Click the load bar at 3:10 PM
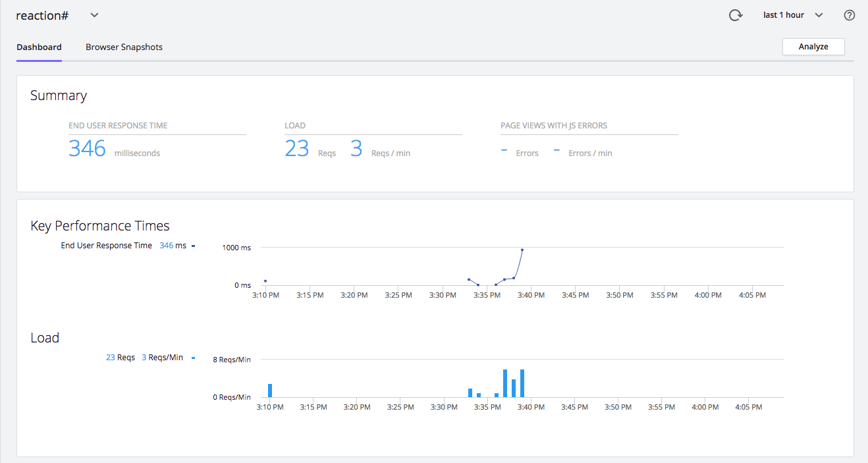 [x=270, y=391]
